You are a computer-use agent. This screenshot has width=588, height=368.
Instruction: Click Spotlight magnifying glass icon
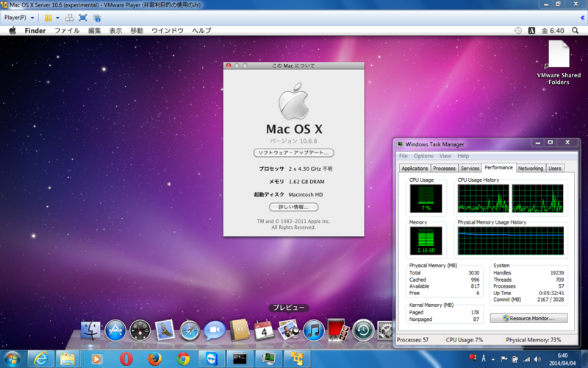point(575,30)
